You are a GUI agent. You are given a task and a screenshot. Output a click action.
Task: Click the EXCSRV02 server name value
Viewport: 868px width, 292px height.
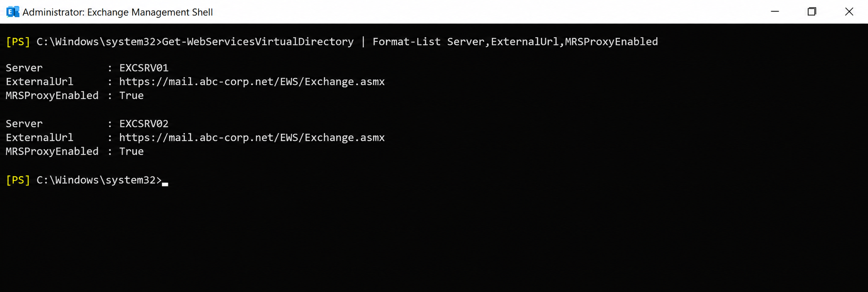pos(144,124)
